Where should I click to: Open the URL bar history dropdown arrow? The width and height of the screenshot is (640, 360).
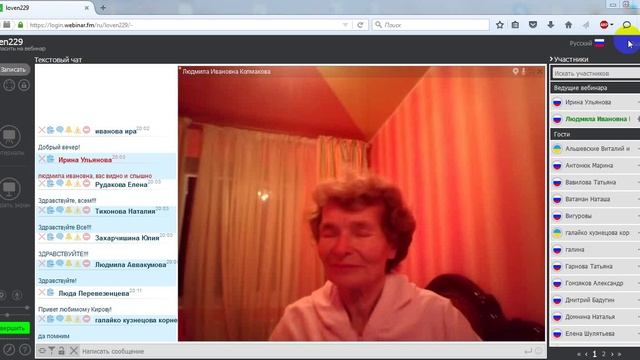point(345,25)
